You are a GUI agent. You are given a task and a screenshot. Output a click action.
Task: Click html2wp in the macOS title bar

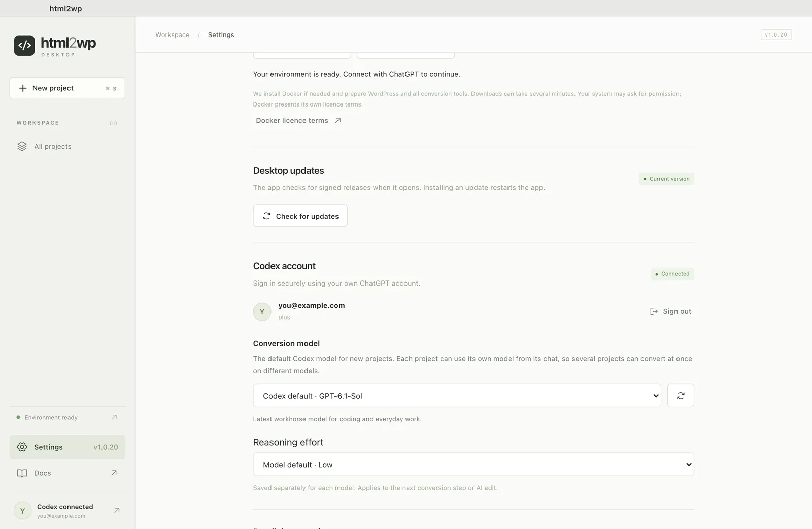click(65, 8)
